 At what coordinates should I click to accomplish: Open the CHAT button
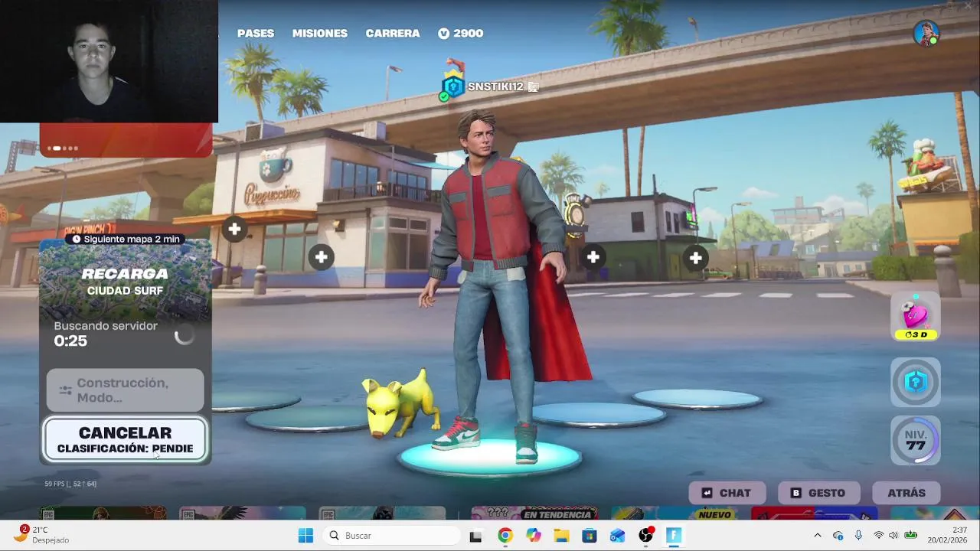click(x=727, y=493)
